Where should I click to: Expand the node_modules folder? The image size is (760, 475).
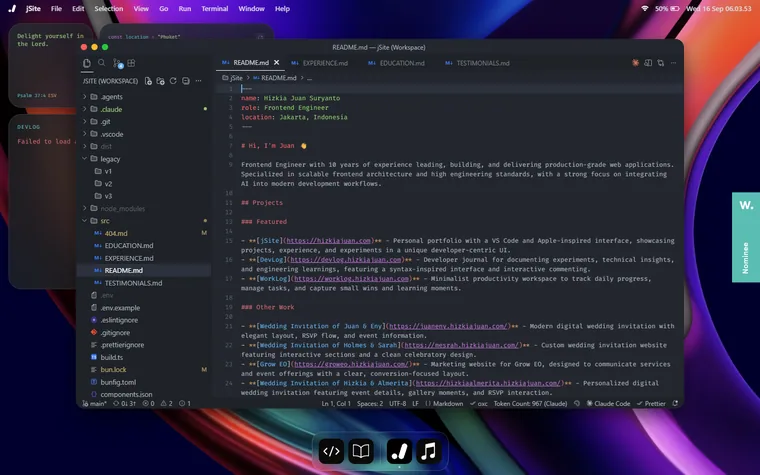coord(143,208)
